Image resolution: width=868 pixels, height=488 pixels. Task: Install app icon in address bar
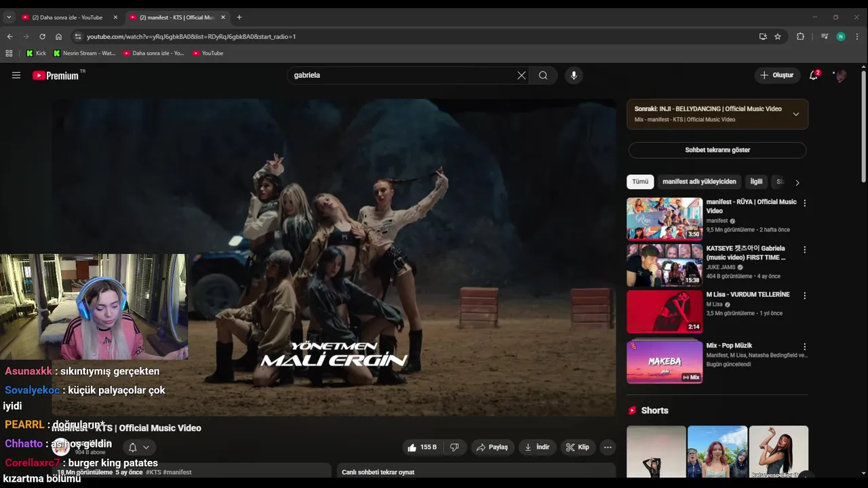coord(763,37)
